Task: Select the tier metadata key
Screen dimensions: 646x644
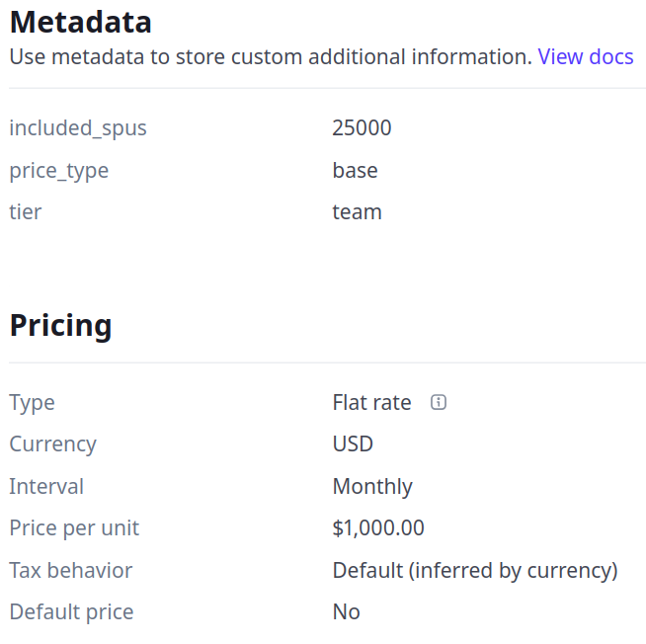Action: tap(26, 212)
